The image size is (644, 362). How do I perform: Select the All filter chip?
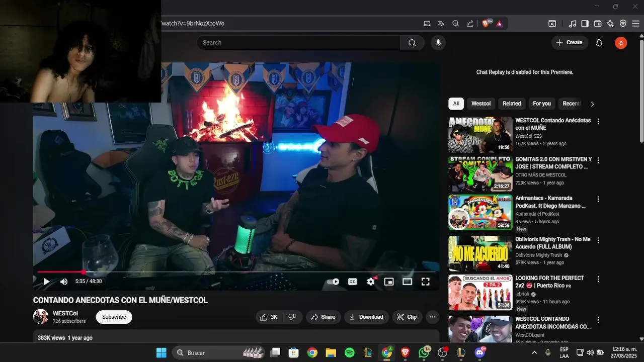click(456, 104)
